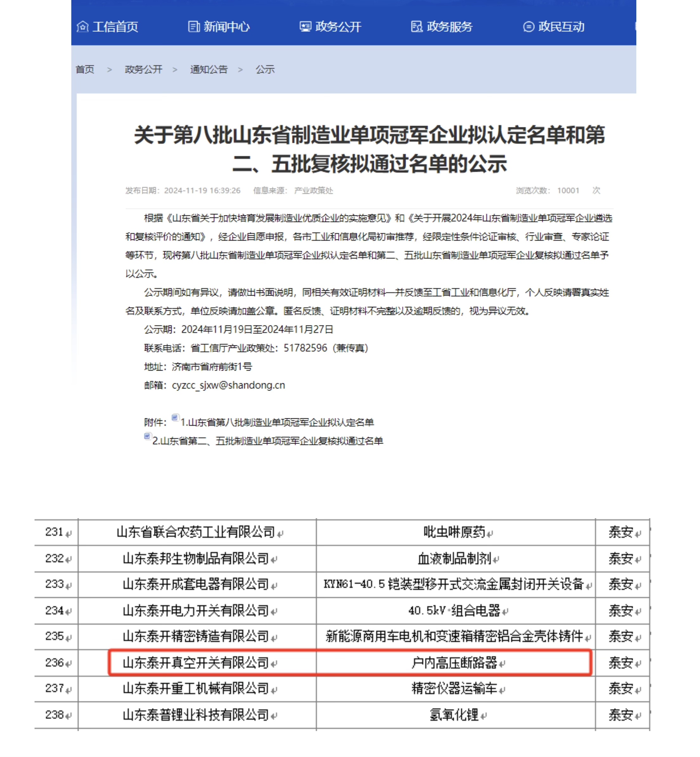Click the 政务公开 breadcrumb link
Image resolution: width=700 pixels, height=757 pixels.
click(x=144, y=69)
